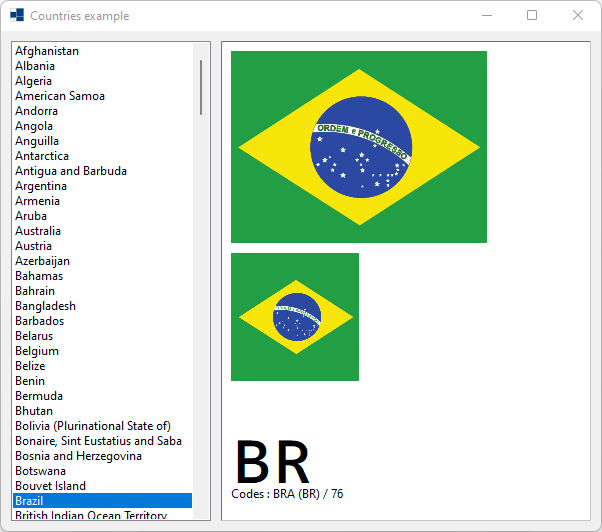Click the country list scrollbar thumb
The image size is (602, 532).
[201, 88]
